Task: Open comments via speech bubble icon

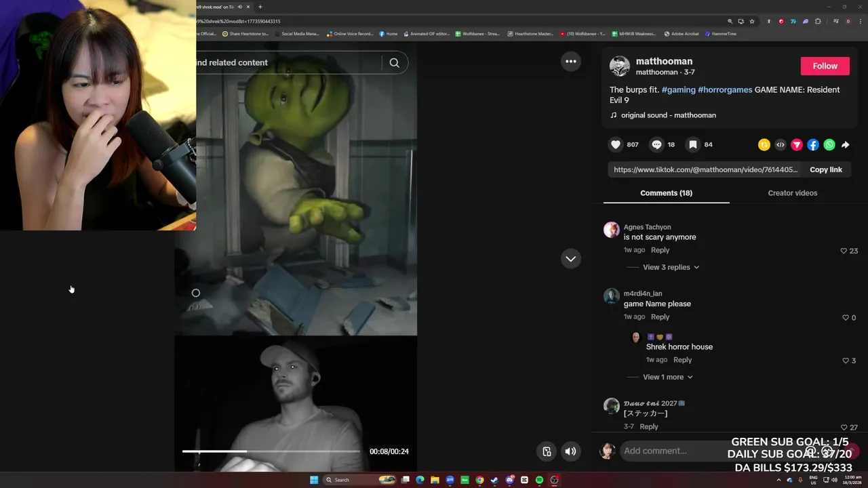Action: click(x=656, y=144)
